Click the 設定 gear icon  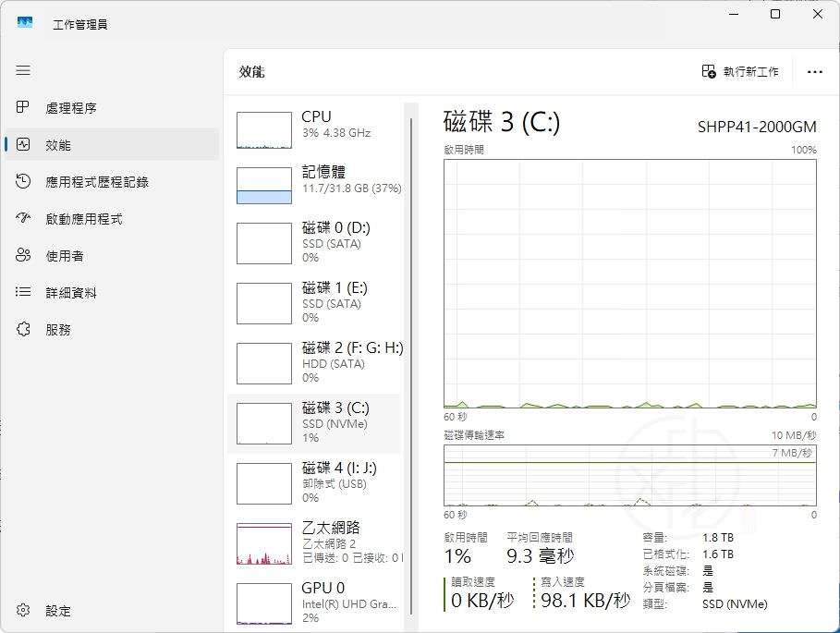23,610
